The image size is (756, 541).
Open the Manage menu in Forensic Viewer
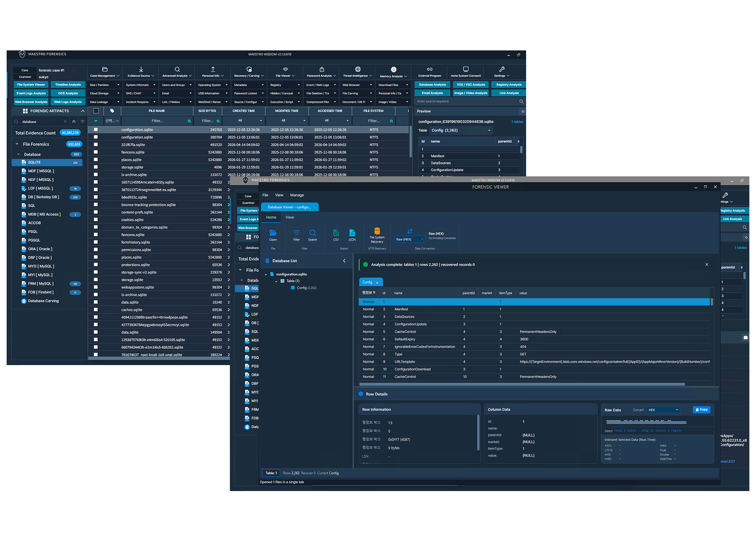click(x=297, y=195)
